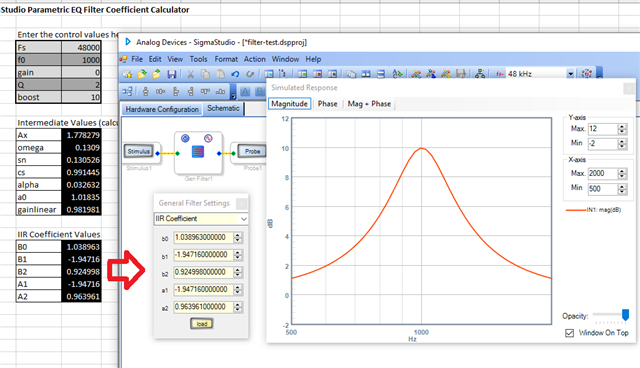Click the New Project icon in SigmaStudio toolbar
The image size is (640, 368).
coord(127,74)
